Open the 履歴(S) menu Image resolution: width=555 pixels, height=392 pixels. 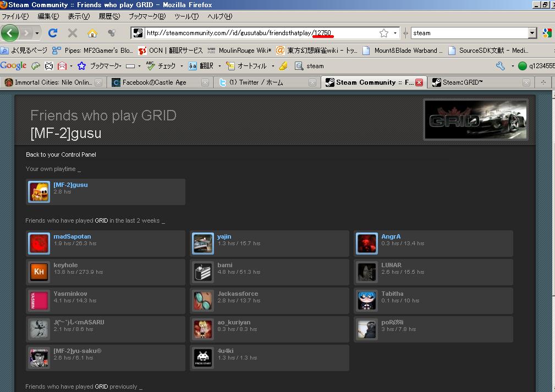tap(109, 16)
